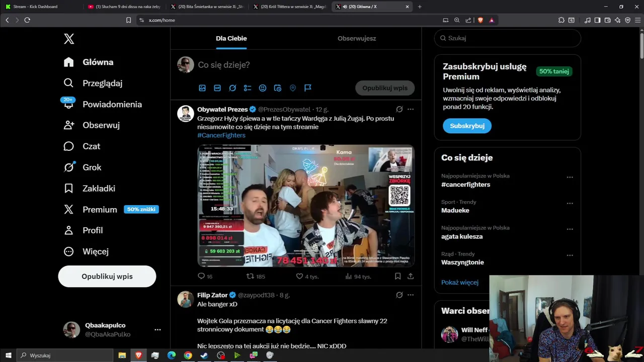Open Obywatel Prezes profile avatar
The height and width of the screenshot is (362, 644).
(186, 114)
